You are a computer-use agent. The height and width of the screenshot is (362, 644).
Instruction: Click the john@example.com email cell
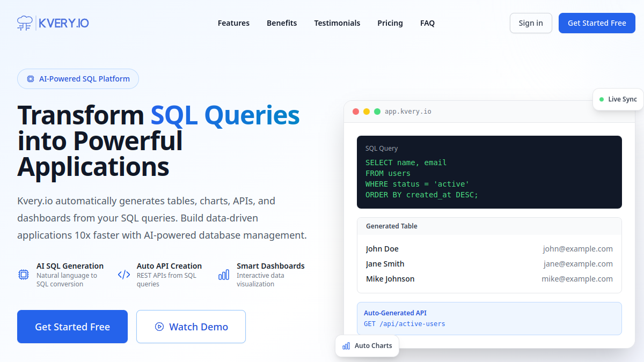click(577, 249)
